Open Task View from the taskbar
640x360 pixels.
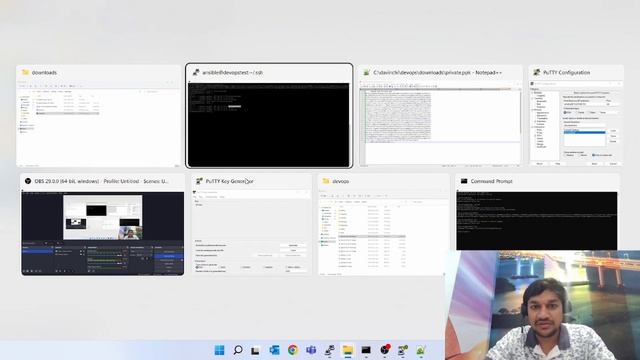pyautogui.click(x=256, y=350)
